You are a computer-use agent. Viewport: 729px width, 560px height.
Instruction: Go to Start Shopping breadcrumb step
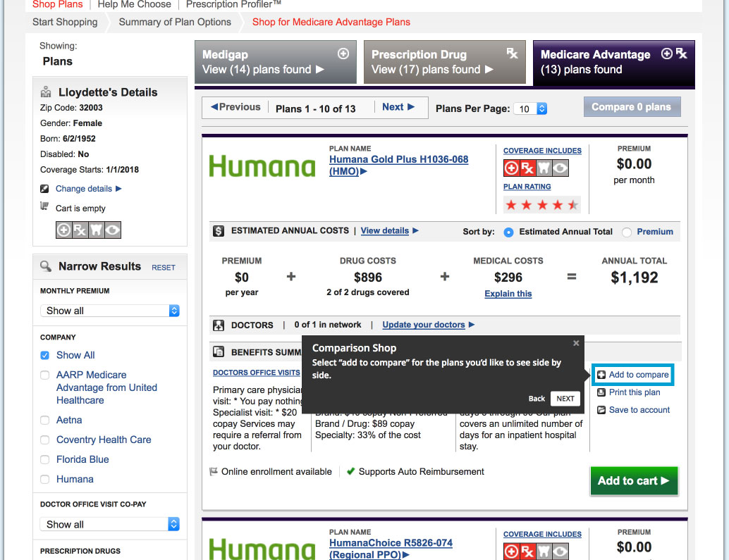coord(65,22)
